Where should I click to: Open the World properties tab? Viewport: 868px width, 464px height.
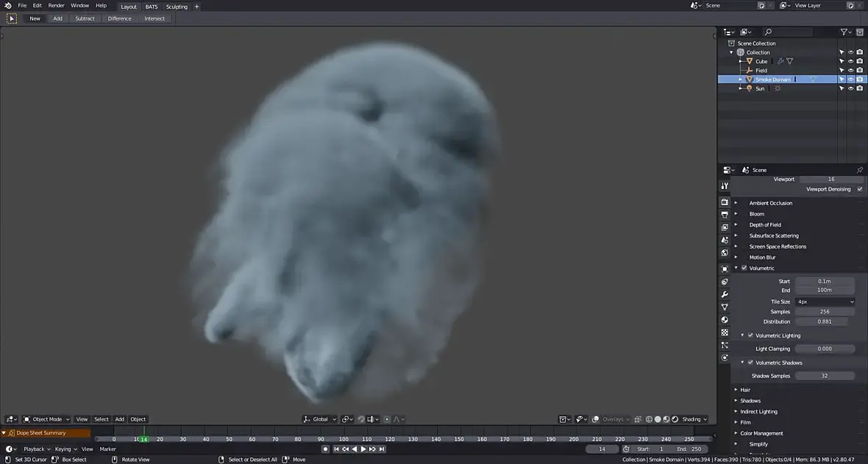tap(725, 253)
